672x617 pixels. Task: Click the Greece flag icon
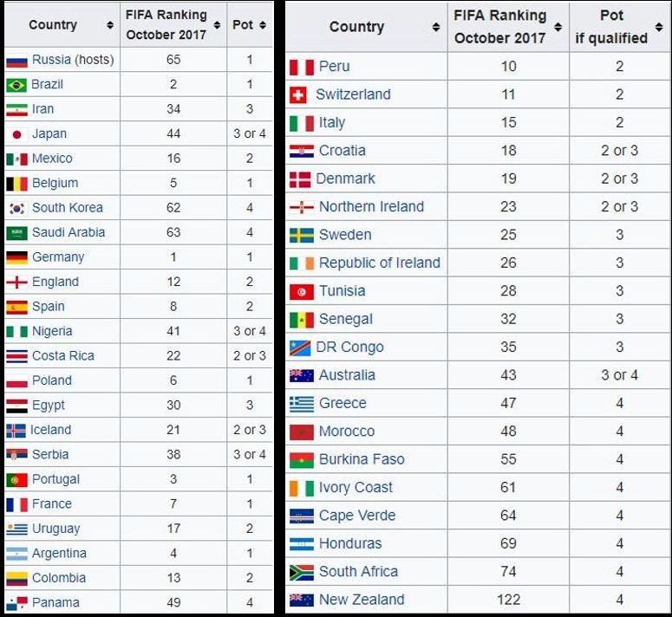(x=301, y=404)
